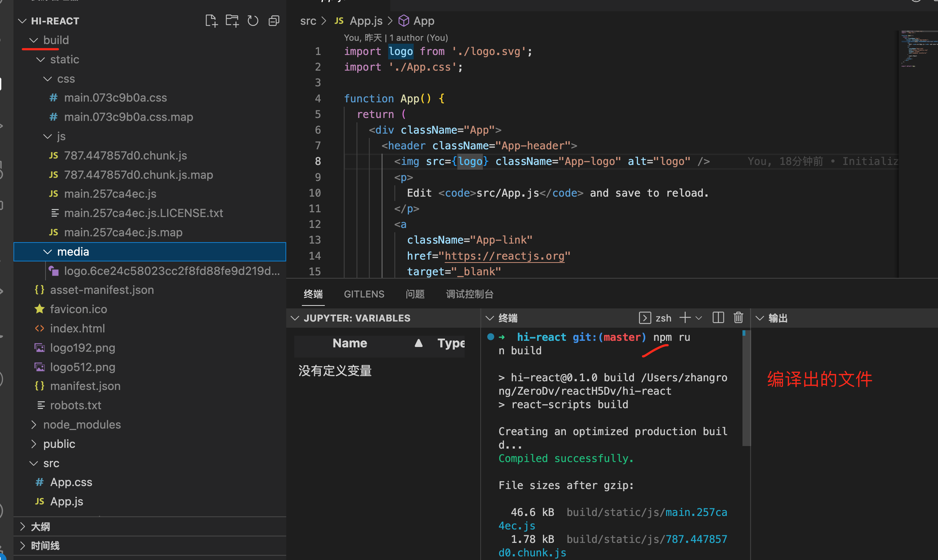Click the New File icon in explorer header
Image resolution: width=938 pixels, height=560 pixels.
[211, 21]
